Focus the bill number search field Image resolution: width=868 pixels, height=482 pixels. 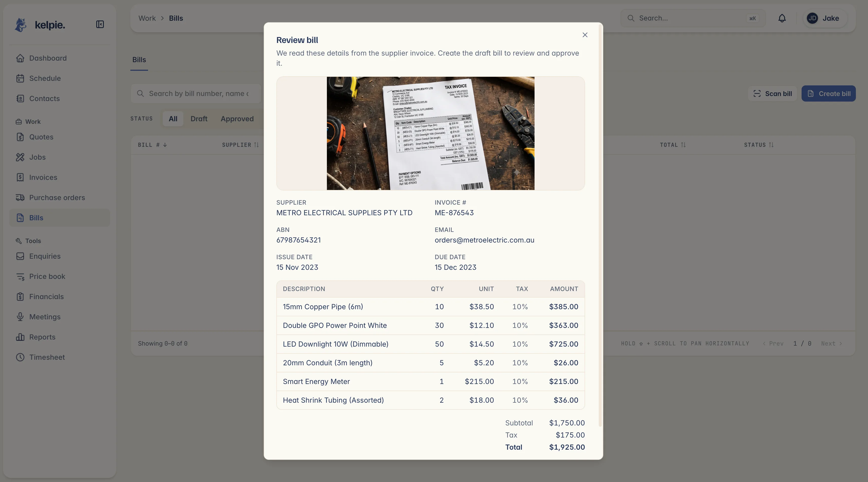point(196,94)
